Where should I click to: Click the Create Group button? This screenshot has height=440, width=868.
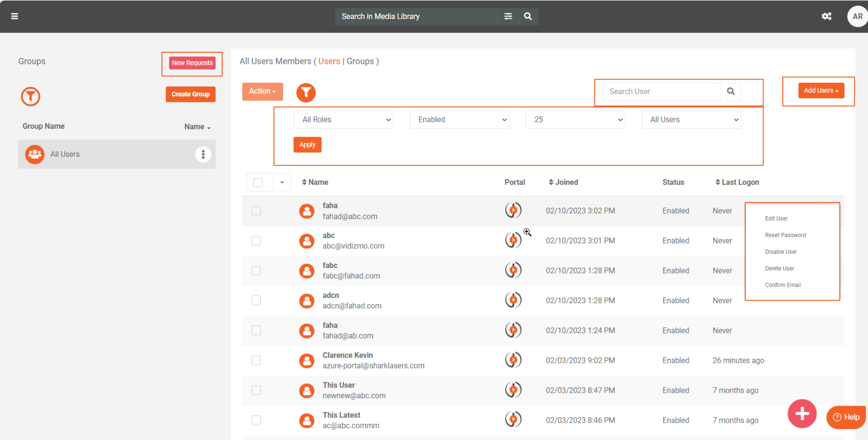[190, 94]
